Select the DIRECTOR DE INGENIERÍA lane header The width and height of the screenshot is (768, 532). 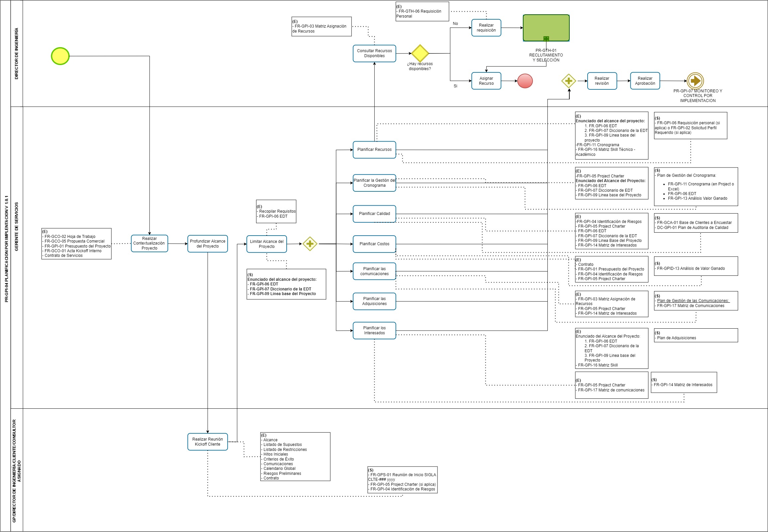click(x=17, y=54)
